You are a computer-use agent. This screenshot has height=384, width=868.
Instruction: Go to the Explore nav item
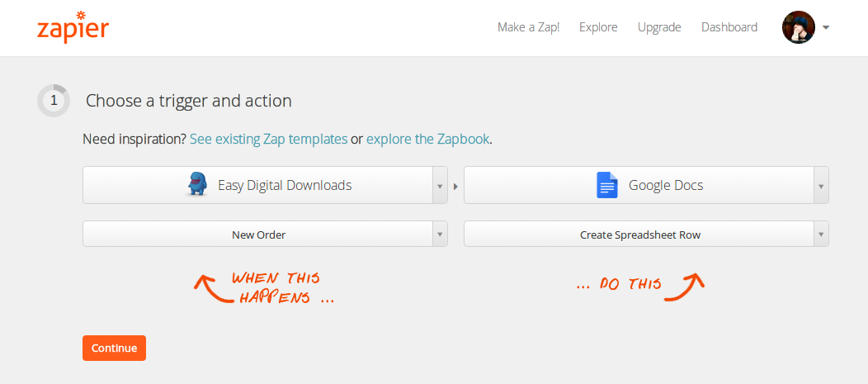coord(598,27)
